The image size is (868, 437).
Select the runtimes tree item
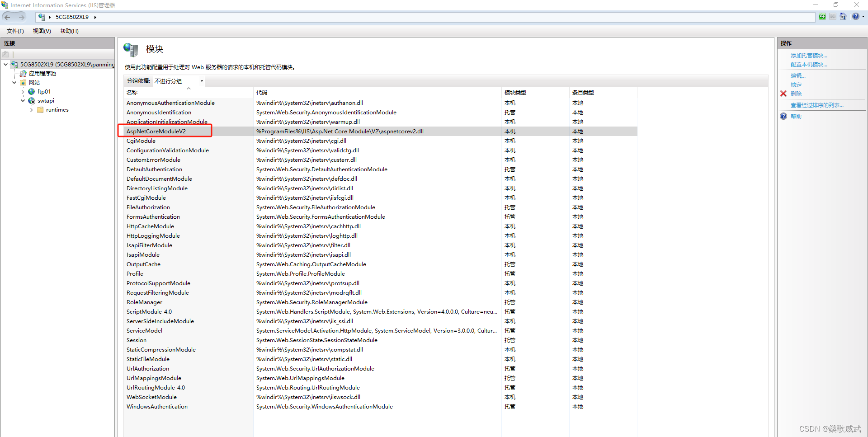(x=57, y=110)
